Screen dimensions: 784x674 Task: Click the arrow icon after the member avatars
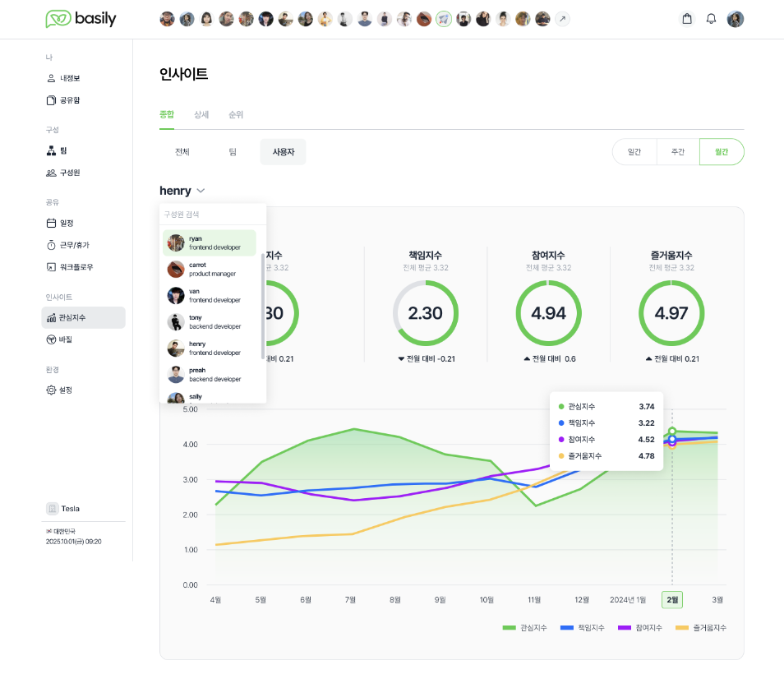coord(562,19)
